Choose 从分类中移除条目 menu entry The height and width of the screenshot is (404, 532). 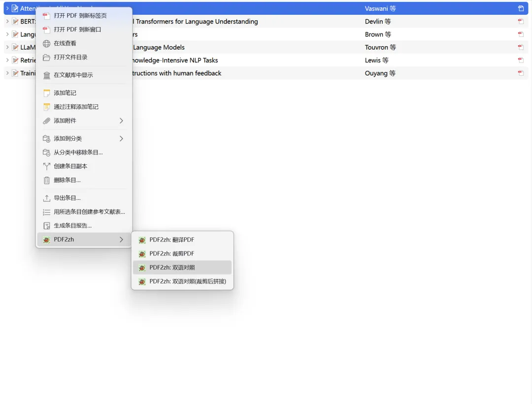(84, 153)
